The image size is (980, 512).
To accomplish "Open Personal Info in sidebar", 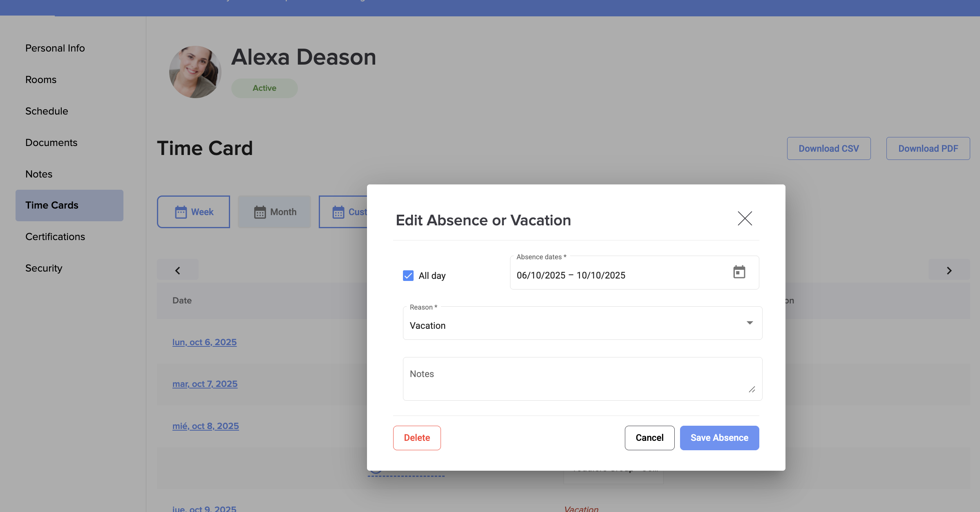I will point(55,48).
